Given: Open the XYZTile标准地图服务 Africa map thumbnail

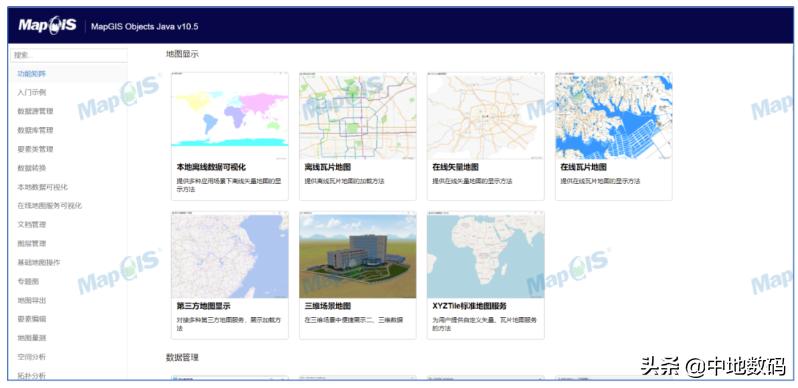Looking at the screenshot, I should 486,255.
